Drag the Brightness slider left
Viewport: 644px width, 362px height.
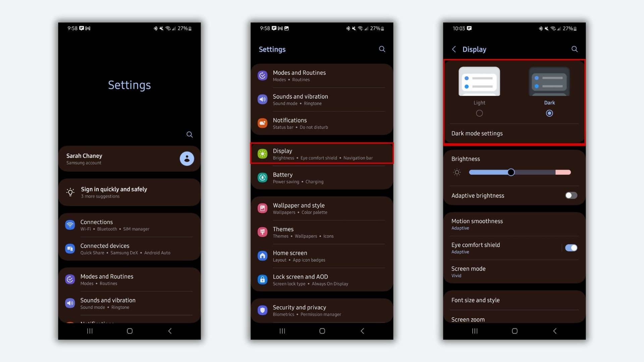[x=511, y=172]
